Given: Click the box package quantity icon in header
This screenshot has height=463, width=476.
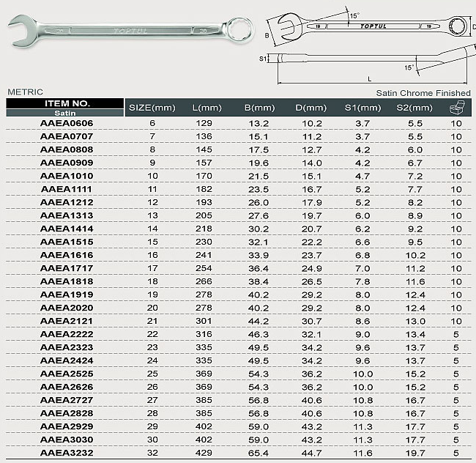Looking at the screenshot, I should 457,108.
